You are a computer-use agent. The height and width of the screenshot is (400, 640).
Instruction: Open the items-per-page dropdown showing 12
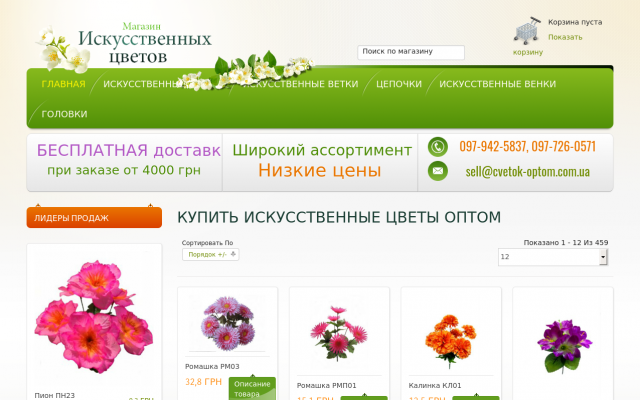553,257
